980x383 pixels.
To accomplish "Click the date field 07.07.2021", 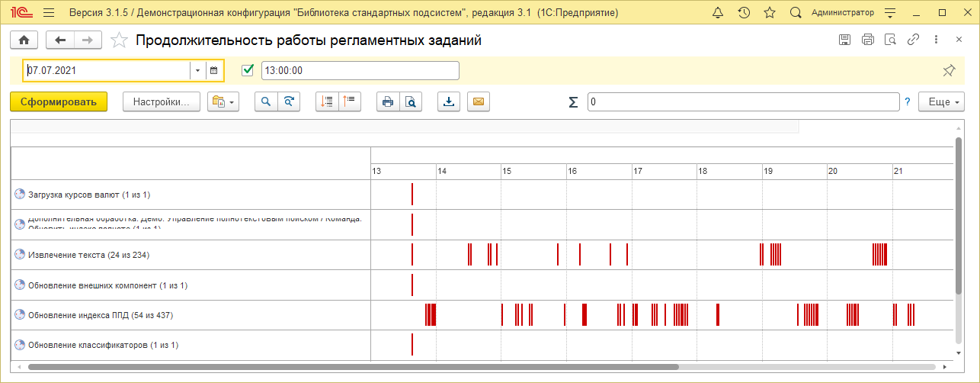I will (107, 70).
